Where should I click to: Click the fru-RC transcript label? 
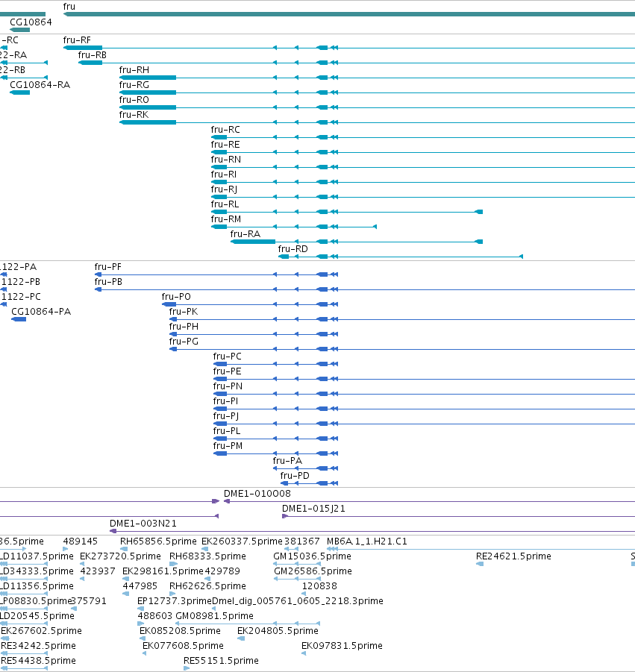coord(225,130)
